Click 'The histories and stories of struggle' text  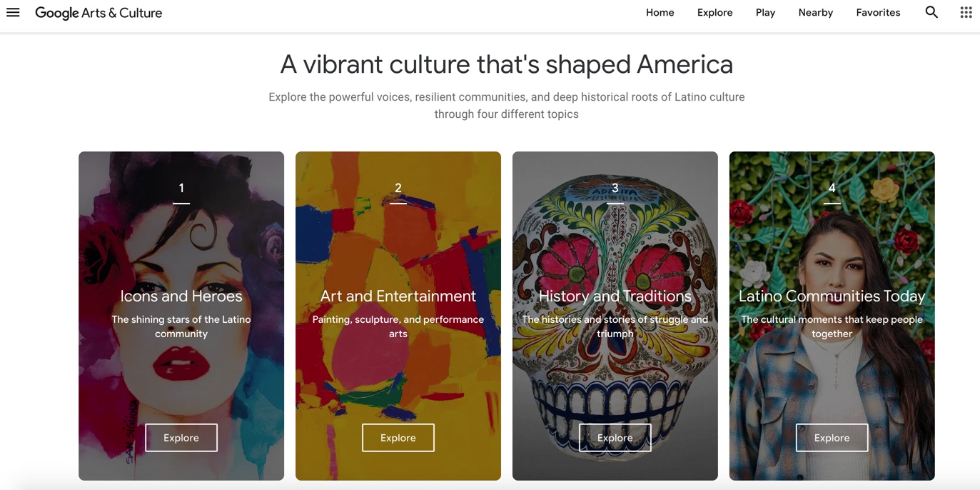pyautogui.click(x=615, y=326)
